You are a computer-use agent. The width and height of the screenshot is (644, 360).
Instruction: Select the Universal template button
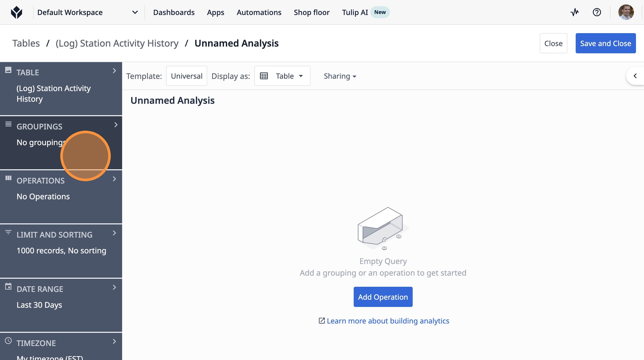(x=186, y=76)
